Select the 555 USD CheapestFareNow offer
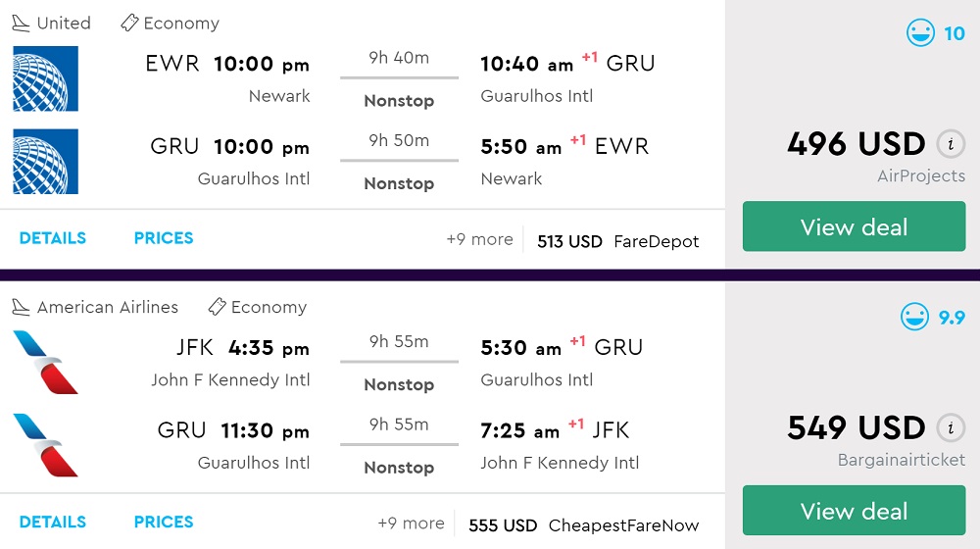Screen dimensions: 980x549 click(x=584, y=525)
